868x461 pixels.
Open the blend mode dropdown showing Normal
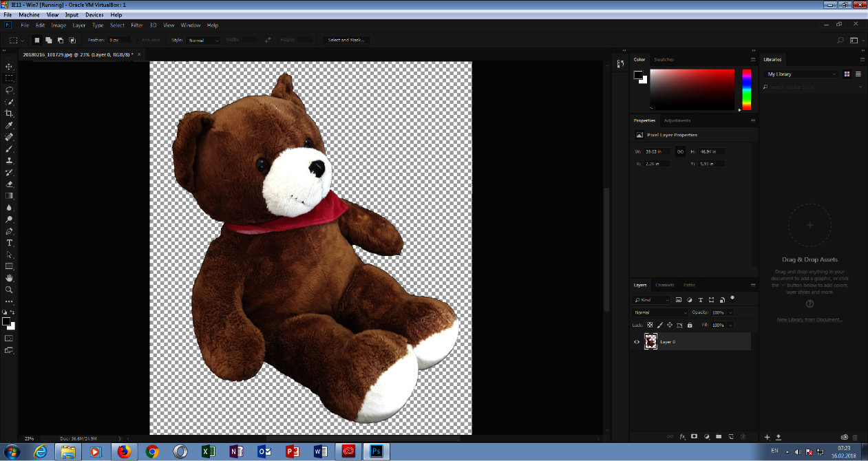(x=659, y=312)
